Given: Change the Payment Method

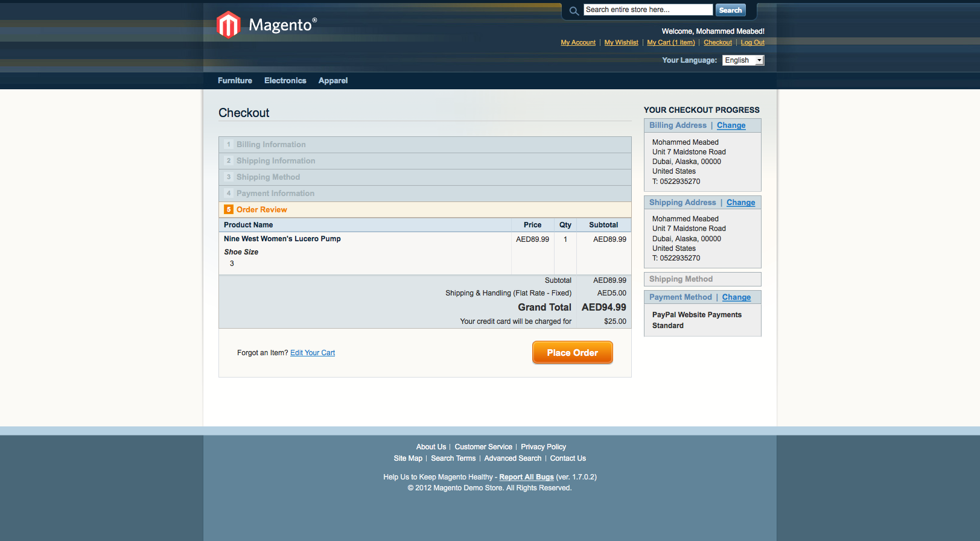Looking at the screenshot, I should (736, 297).
